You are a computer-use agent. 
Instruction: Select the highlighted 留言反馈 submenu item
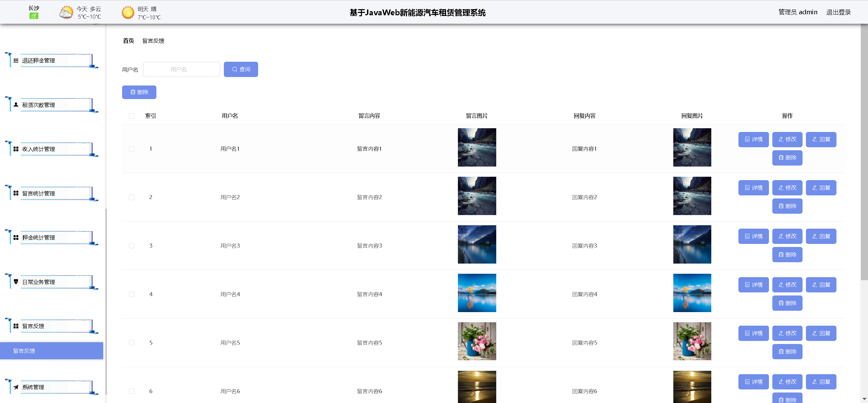point(52,351)
